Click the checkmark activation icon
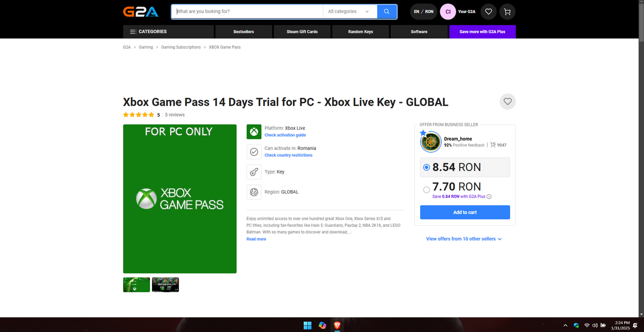Image resolution: width=644 pixels, height=332 pixels. pos(254,152)
